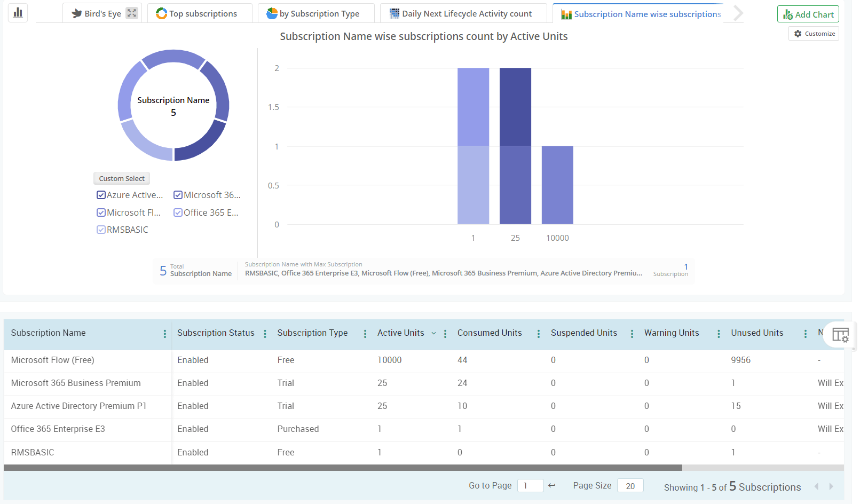Image resolution: width=860 pixels, height=504 pixels.
Task: Click inside the Go to Page field
Action: coord(530,485)
